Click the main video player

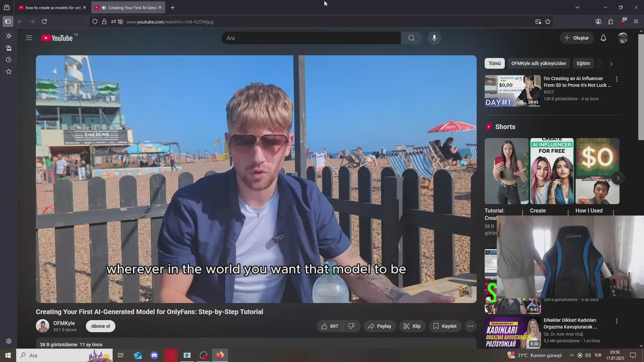(256, 179)
